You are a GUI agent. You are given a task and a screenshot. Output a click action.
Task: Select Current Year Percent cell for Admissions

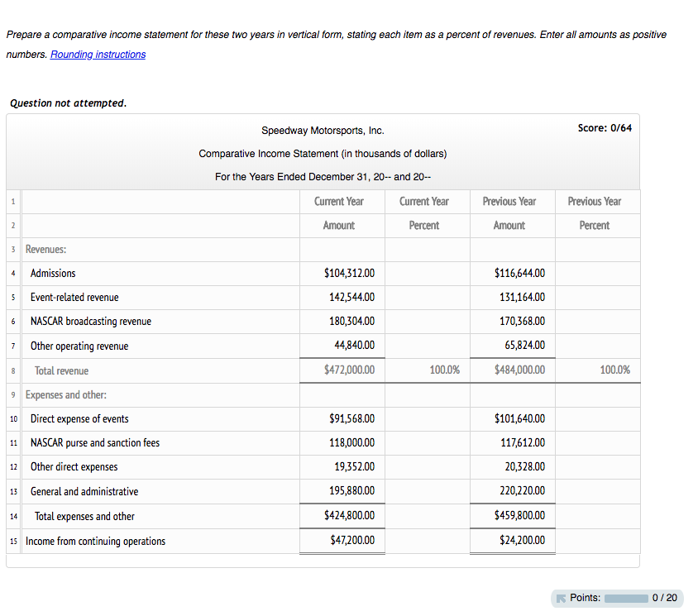tap(427, 273)
